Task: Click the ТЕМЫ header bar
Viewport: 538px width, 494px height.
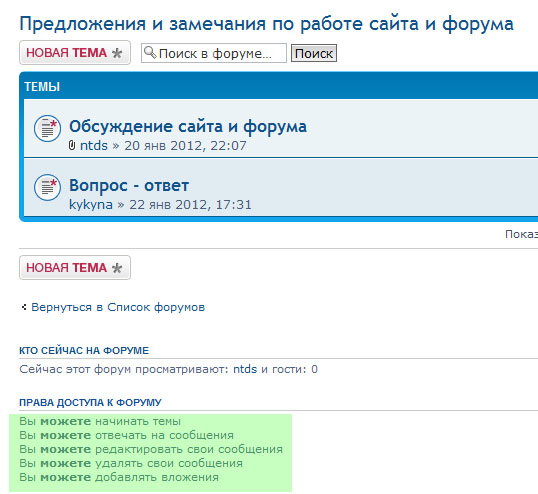Action: pos(279,86)
